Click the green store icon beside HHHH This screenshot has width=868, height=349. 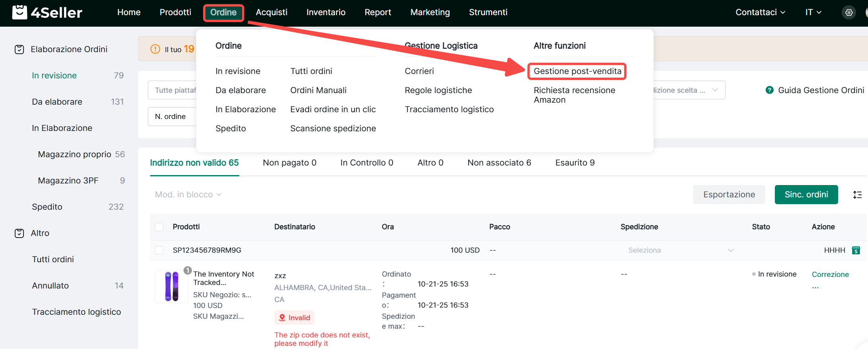856,250
